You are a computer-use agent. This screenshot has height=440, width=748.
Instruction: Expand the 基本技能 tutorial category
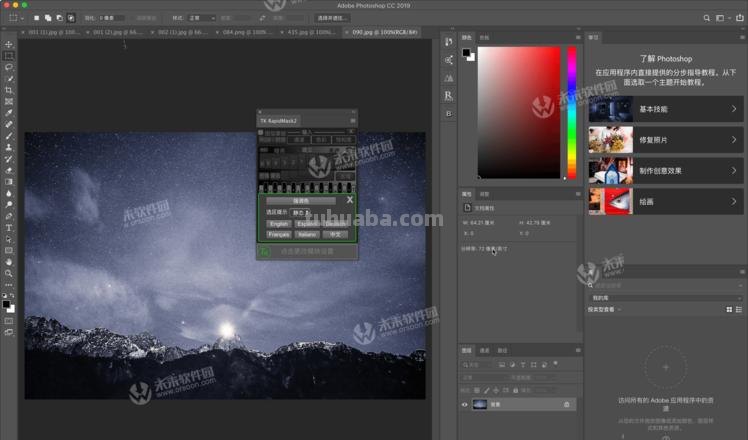click(665, 109)
